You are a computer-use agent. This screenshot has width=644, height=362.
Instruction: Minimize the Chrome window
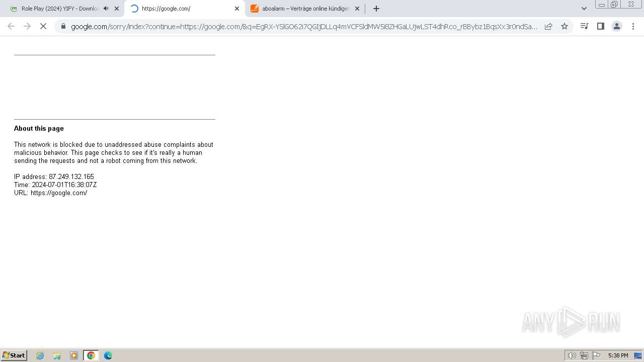tap(601, 5)
